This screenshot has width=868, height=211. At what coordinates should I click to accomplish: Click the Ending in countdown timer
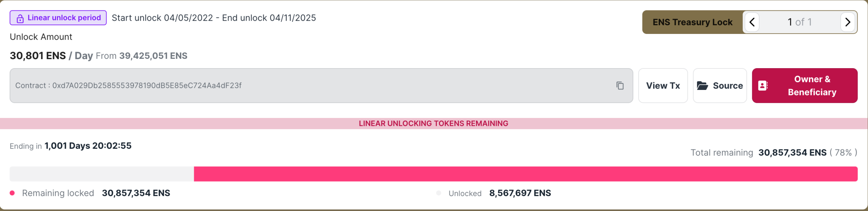pyautogui.click(x=88, y=146)
